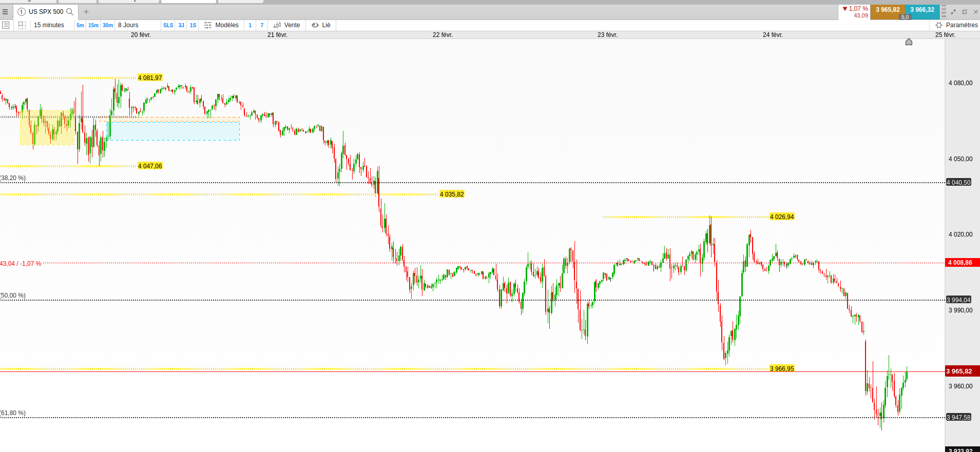
Task: Open Paramètres gear settings
Action: pyautogui.click(x=956, y=25)
